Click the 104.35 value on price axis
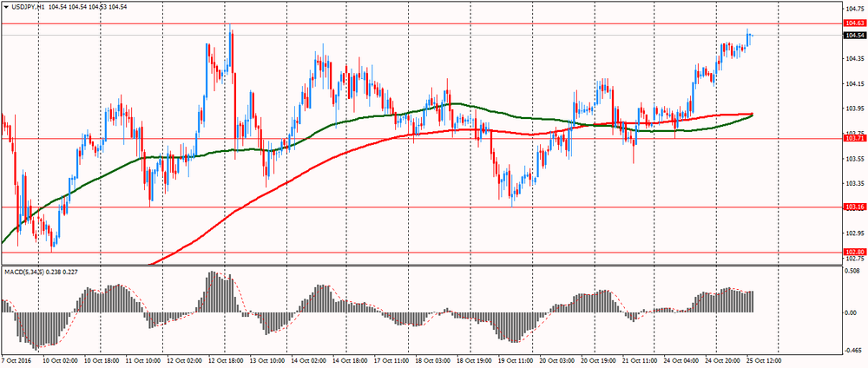Viewport: 868px width, 368px height. 854,59
